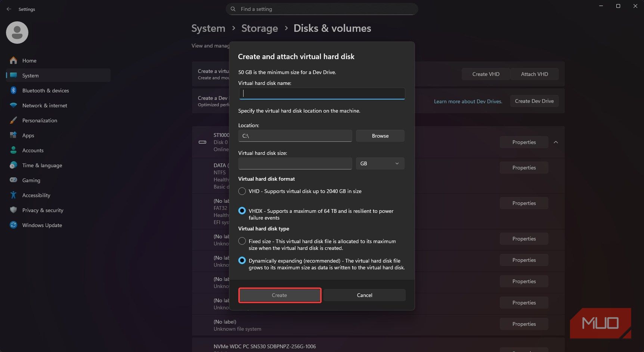Go back using the Settings back arrow
This screenshot has height=352, width=644.
pyautogui.click(x=9, y=9)
